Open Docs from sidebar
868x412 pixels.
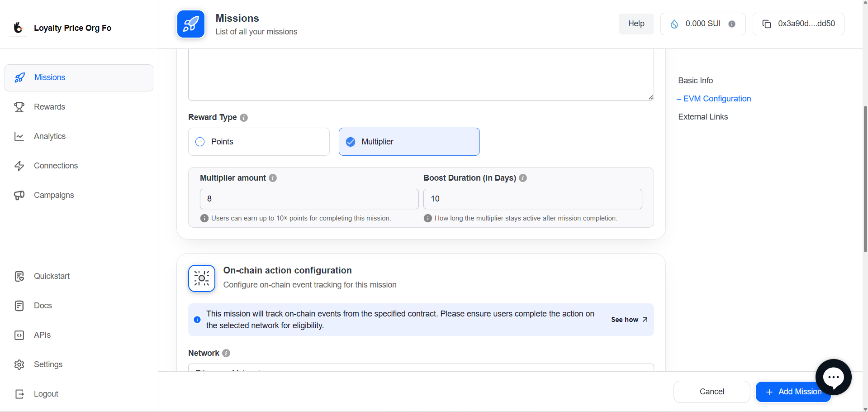click(x=79, y=306)
